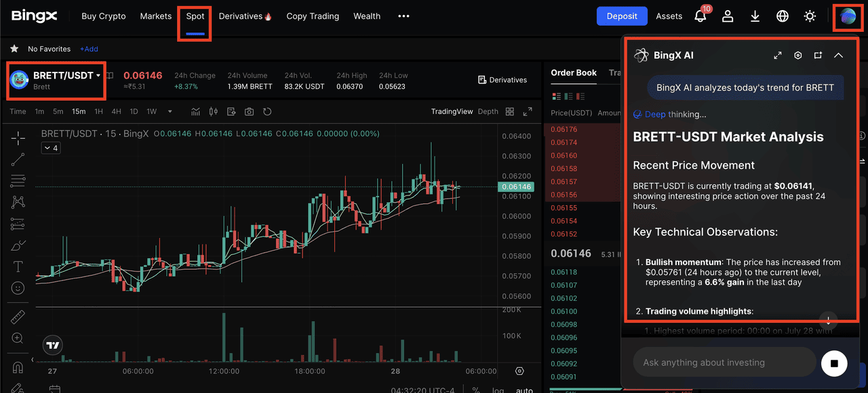Open the chart template save icon
Viewport: 868px width, 393px height.
point(231,112)
